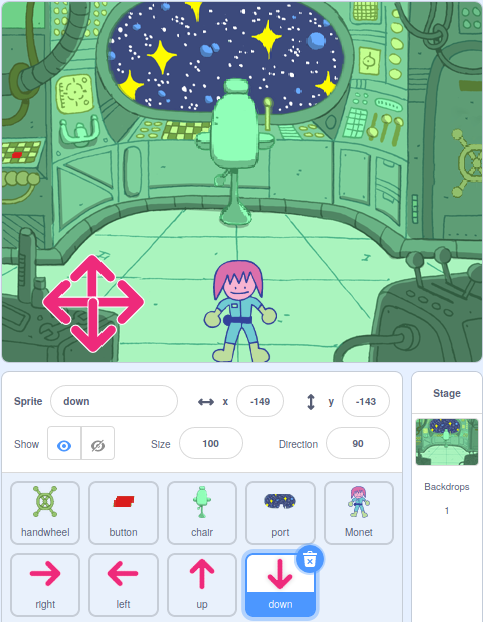Screen dimensions: 483x622
Task: Delete the down sprite with trash icon
Action: (x=310, y=560)
